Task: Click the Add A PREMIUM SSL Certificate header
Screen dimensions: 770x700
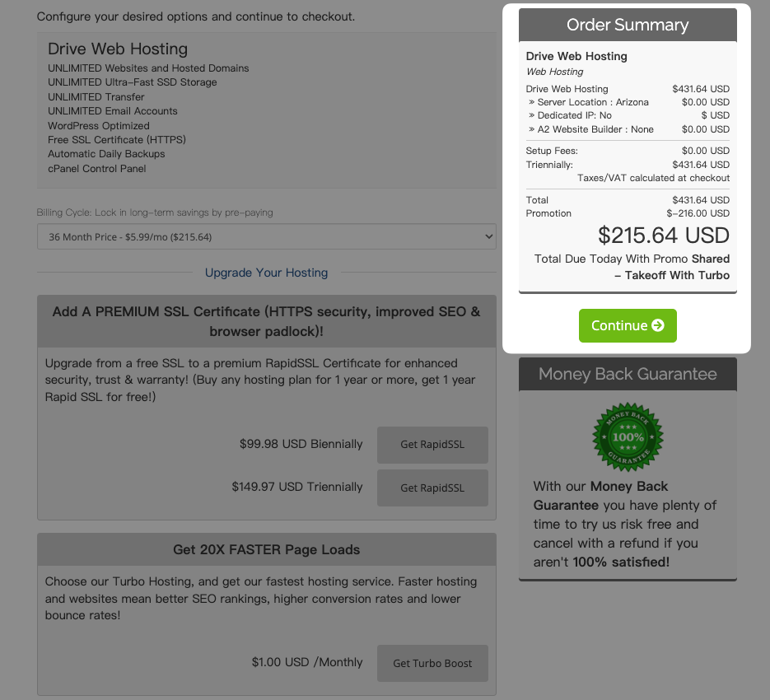Action: [267, 321]
